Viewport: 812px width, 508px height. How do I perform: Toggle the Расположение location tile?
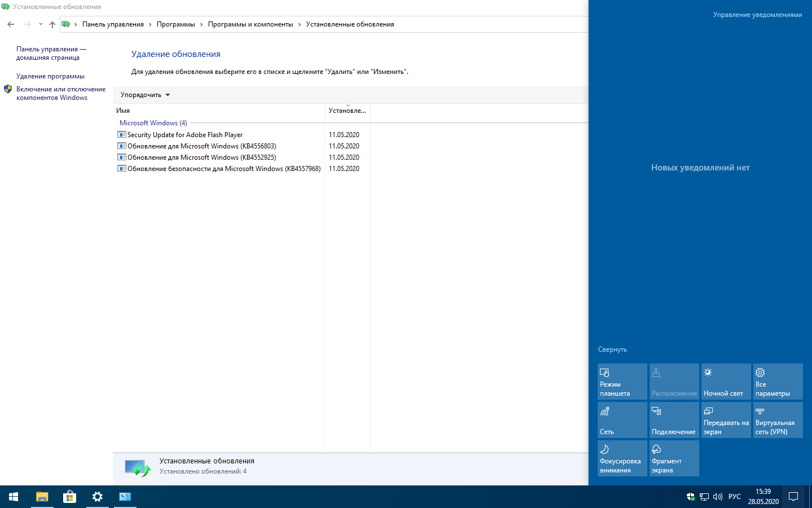coord(674,382)
